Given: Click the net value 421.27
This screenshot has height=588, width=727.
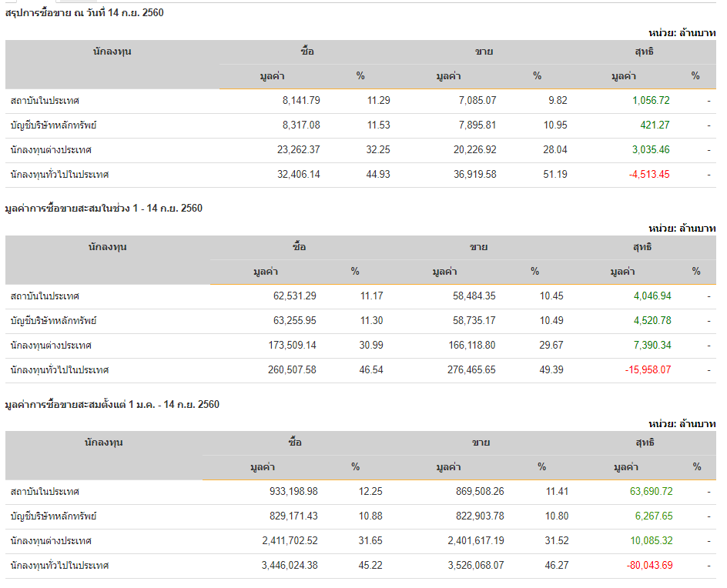Looking at the screenshot, I should coord(655,125).
